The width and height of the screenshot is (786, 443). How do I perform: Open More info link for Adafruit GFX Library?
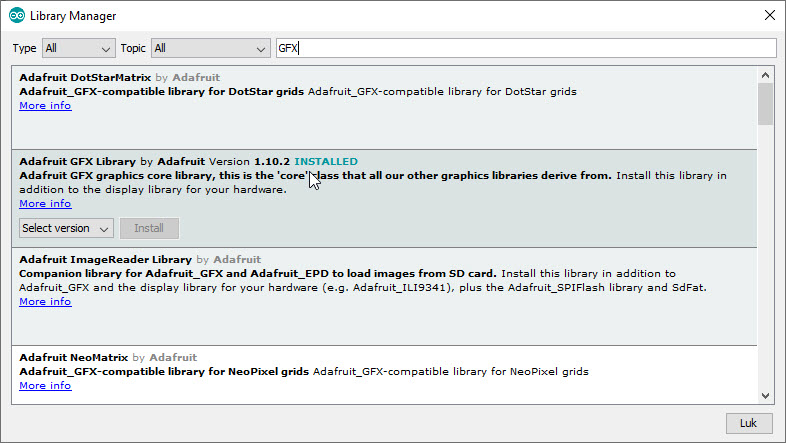(x=45, y=203)
